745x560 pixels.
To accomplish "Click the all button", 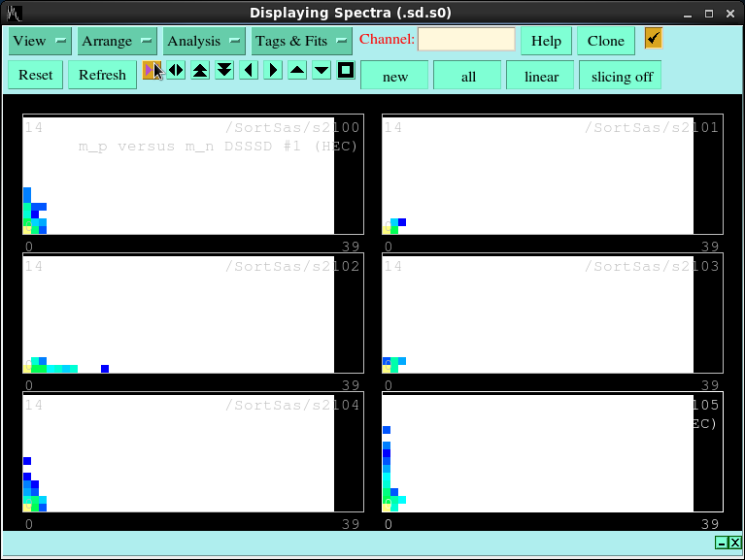I will tap(468, 75).
